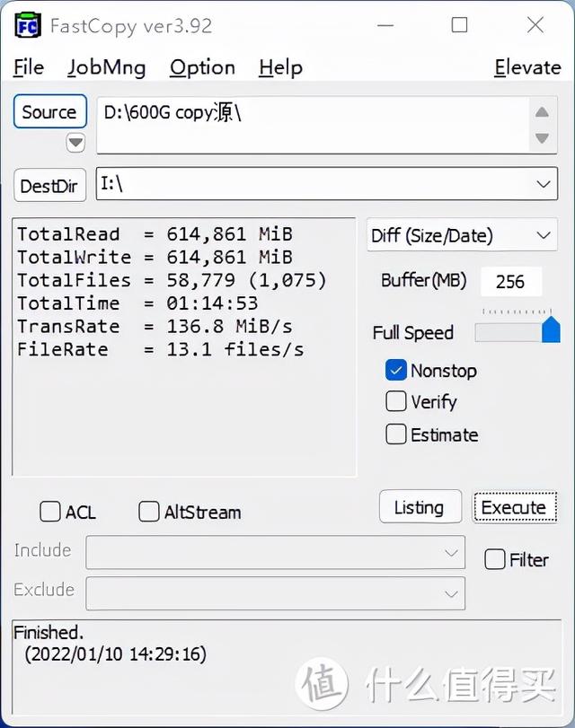Click the Listing button

coord(420,507)
